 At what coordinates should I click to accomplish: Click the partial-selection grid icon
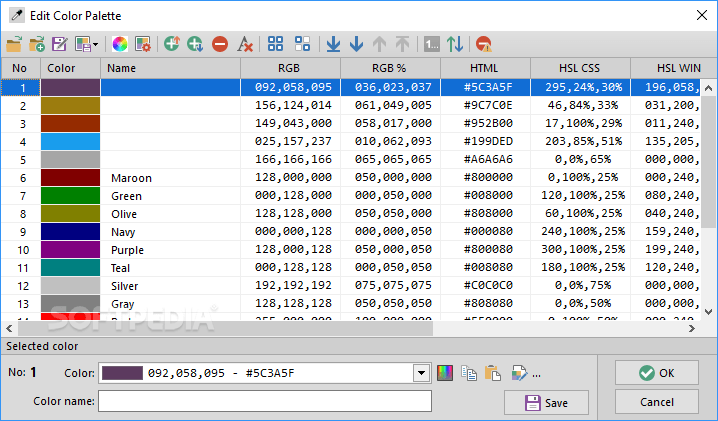coord(302,44)
